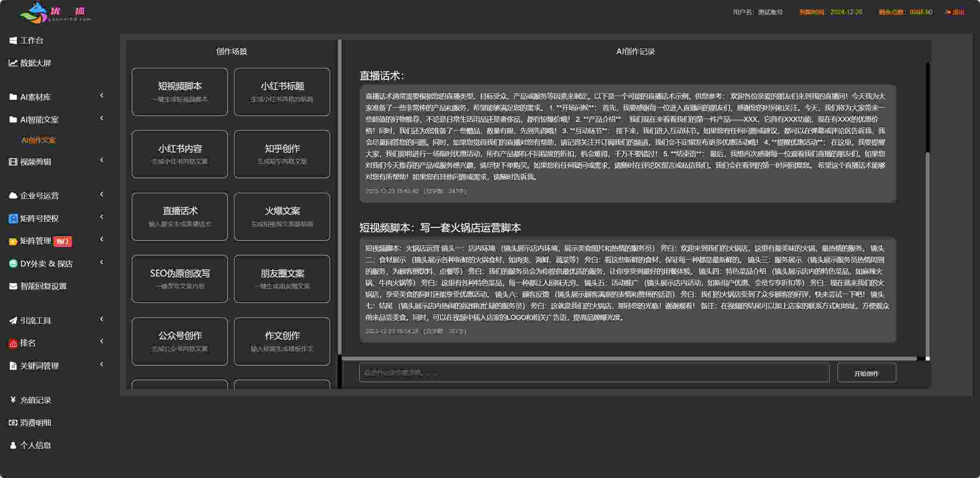Click the 数据大屏 chart icon
The image size is (980, 478).
coord(13,63)
